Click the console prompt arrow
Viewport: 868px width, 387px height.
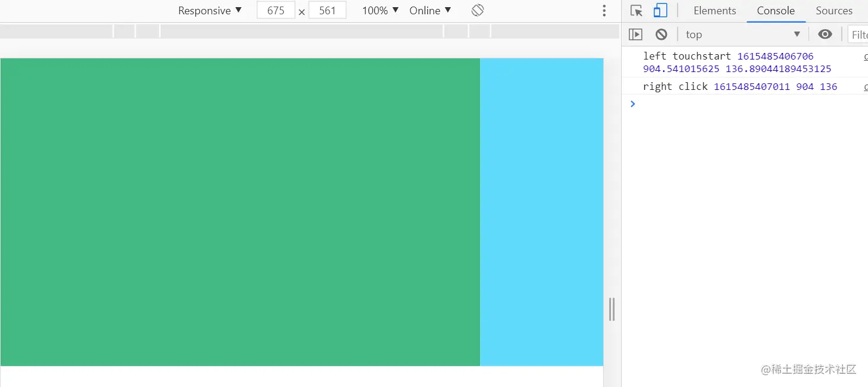pyautogui.click(x=632, y=104)
